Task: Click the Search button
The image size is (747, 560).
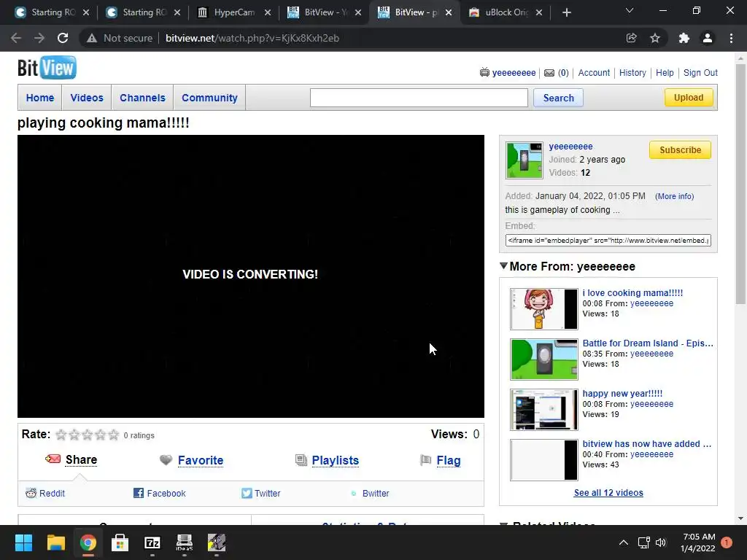Action: click(x=558, y=98)
